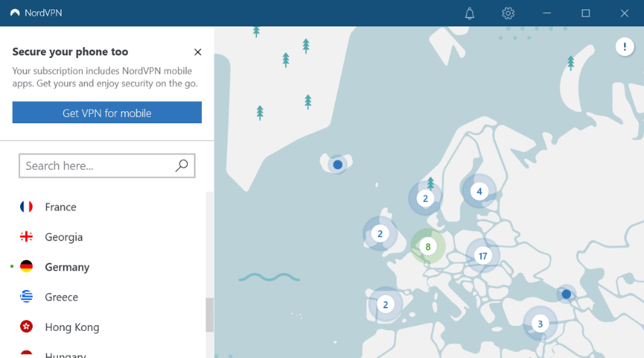
Task: Open settings via the gear icon
Action: coord(508,13)
